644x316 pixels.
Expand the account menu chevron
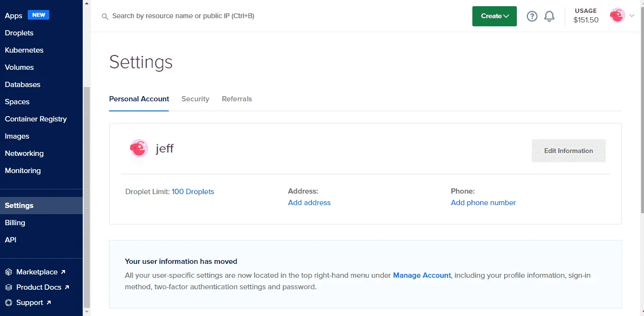pos(632,16)
